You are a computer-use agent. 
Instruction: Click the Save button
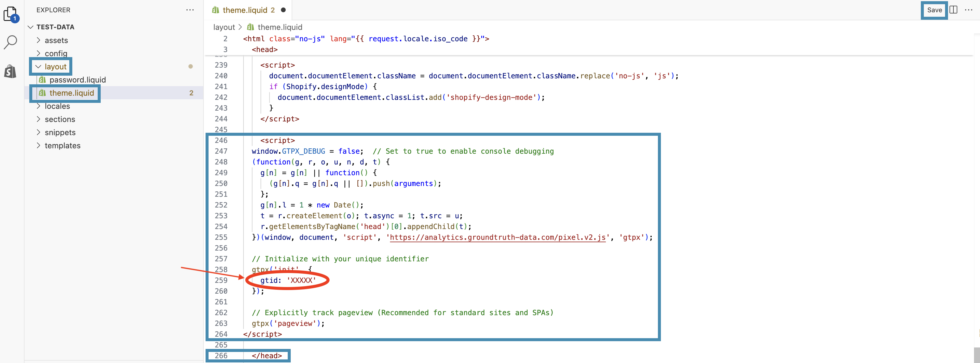(934, 10)
